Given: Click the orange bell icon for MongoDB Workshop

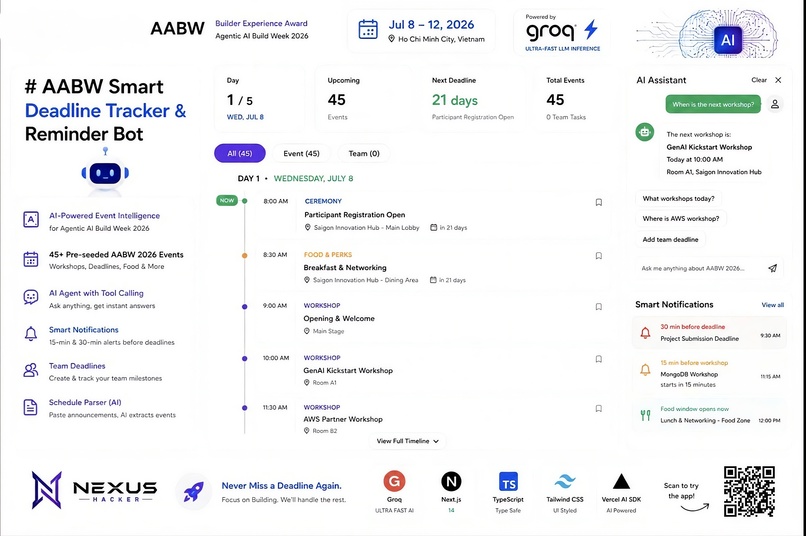Looking at the screenshot, I should point(645,369).
